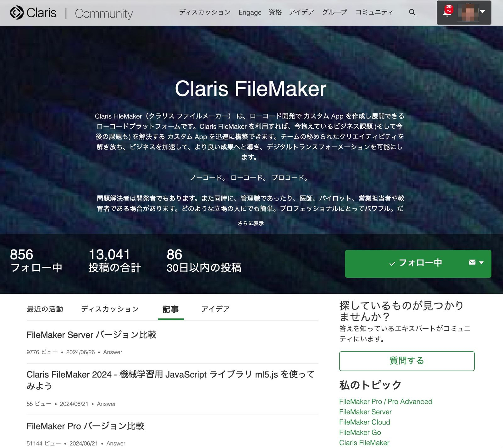Viewport: 503px width, 448px height.
Task: Click the Claris logo icon
Action: (x=16, y=13)
